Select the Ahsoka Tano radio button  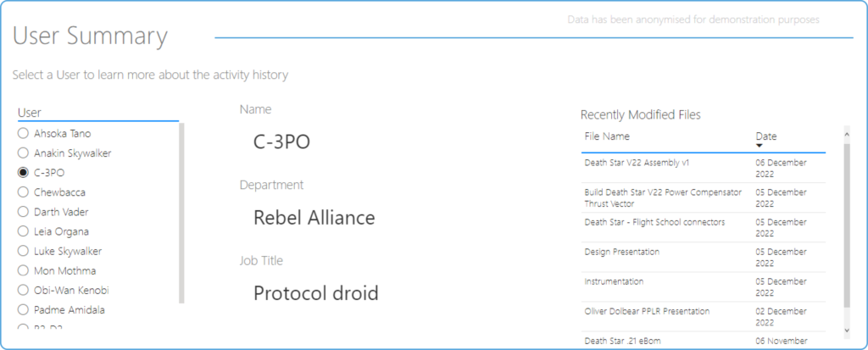23,133
